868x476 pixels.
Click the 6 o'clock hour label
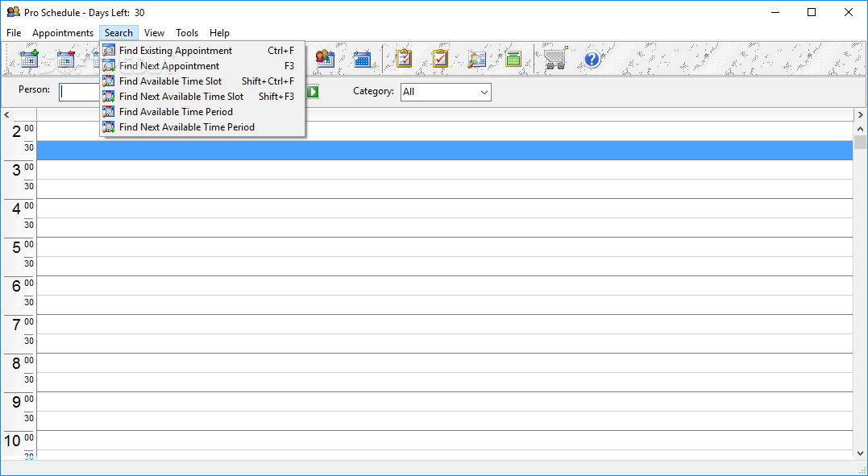point(17,286)
